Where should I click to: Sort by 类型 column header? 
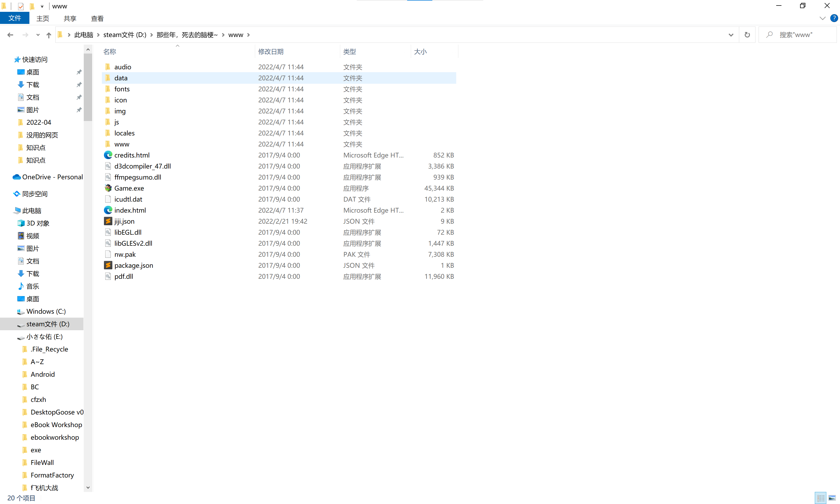tap(375, 52)
